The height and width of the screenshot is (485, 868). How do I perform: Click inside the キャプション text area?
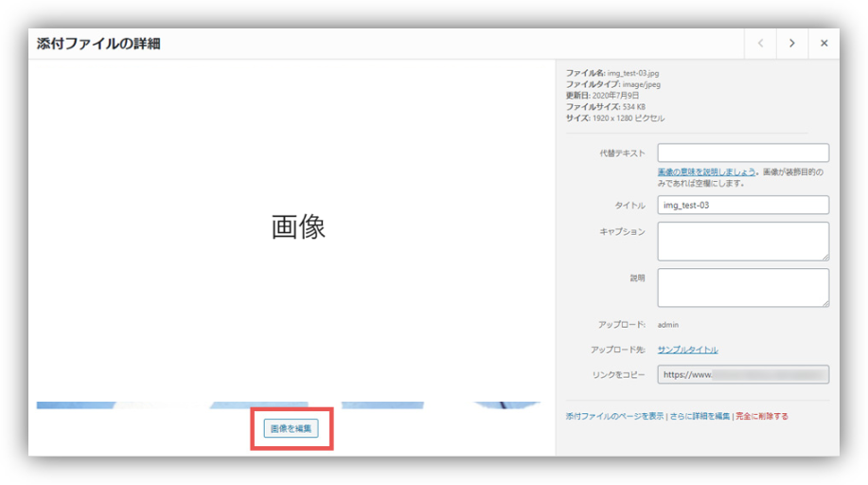click(743, 241)
